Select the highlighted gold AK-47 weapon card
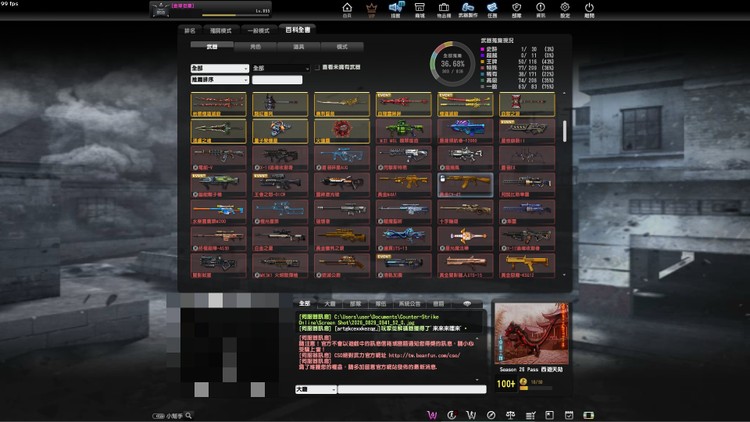The image size is (750, 422). (465, 185)
